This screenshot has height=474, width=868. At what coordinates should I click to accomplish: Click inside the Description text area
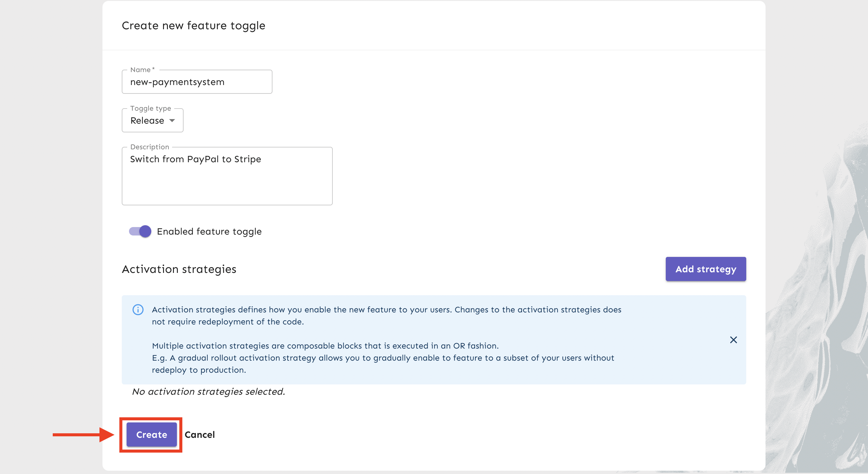(x=227, y=176)
